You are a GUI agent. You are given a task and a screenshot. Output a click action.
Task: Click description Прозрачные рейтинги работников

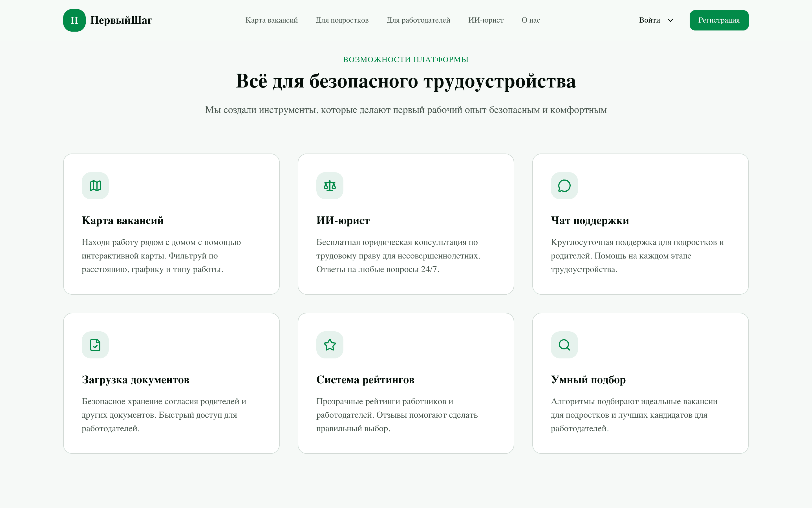pos(397,415)
